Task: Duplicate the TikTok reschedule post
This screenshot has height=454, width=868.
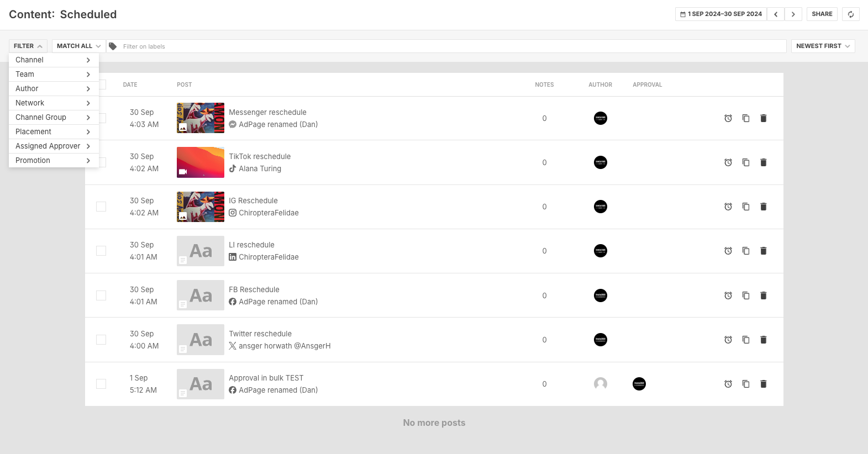Action: (746, 162)
